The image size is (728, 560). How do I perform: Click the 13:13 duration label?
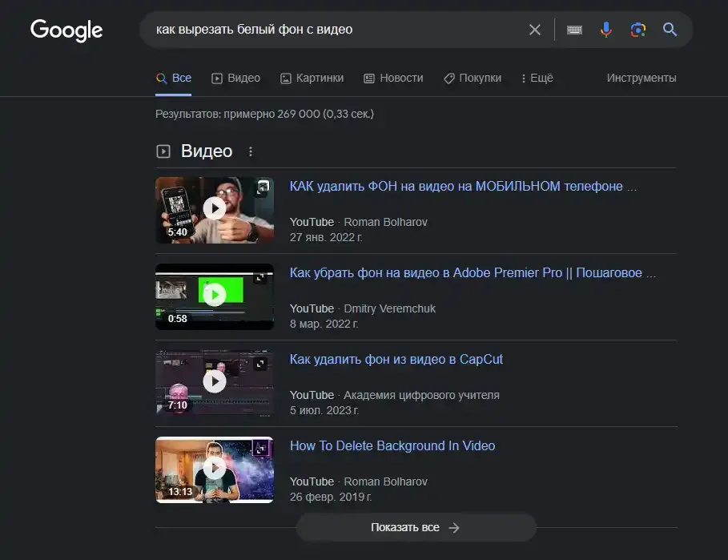[180, 492]
